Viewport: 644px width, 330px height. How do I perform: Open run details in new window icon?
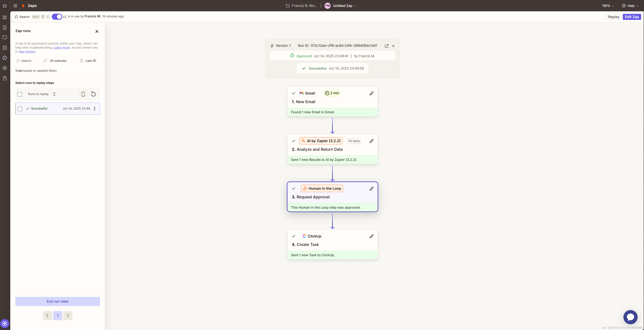[x=387, y=46]
